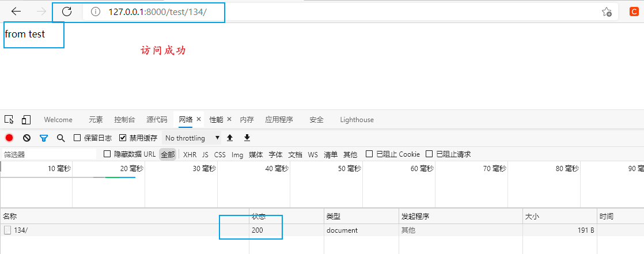Sort by the 类型 column header
The width and height of the screenshot is (644, 254).
tap(361, 216)
